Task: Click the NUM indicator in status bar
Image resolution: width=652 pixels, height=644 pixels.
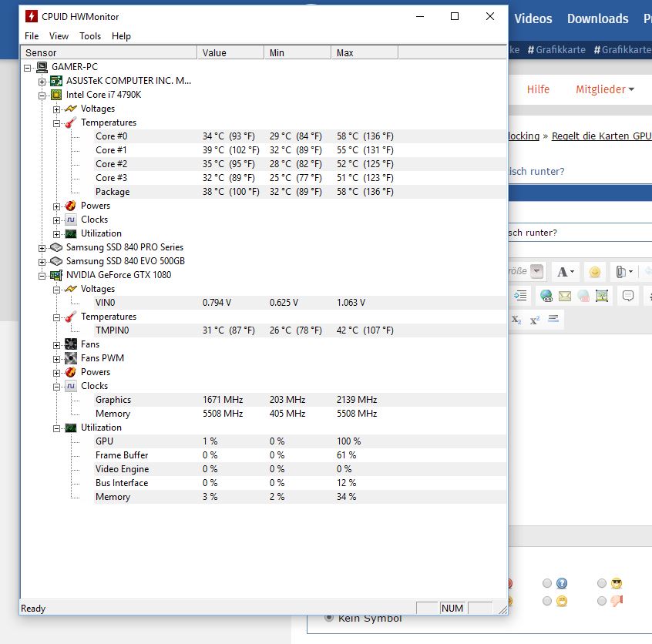Action: pos(452,609)
